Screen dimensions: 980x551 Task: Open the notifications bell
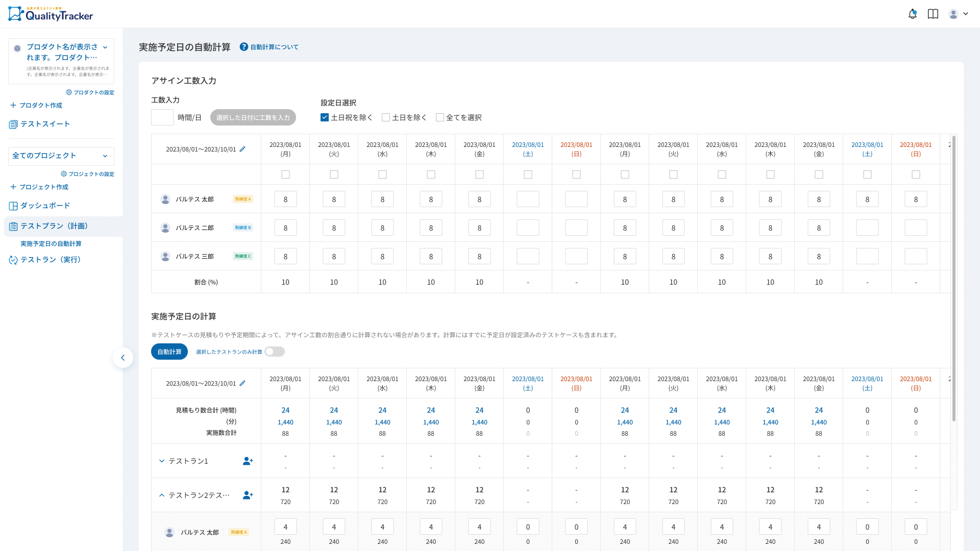(x=913, y=14)
